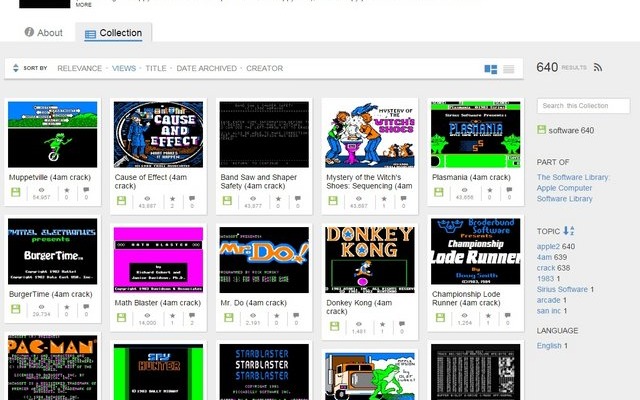Filter by English language

(x=549, y=346)
